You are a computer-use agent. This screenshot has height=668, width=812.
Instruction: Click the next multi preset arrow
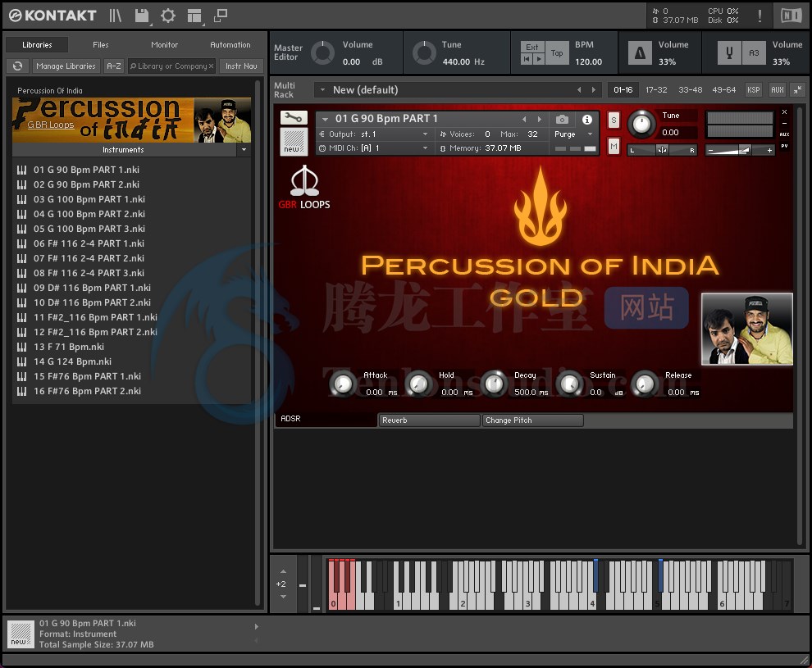[594, 89]
